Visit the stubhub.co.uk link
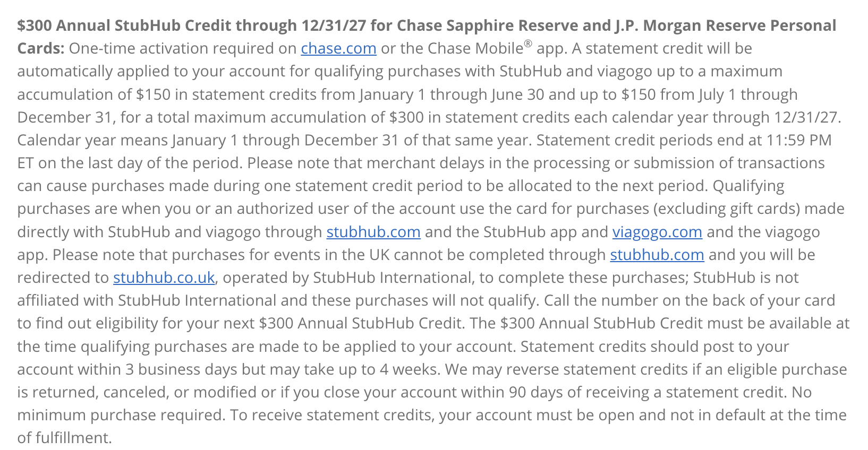Screen dimensions: 868x450 point(164,278)
